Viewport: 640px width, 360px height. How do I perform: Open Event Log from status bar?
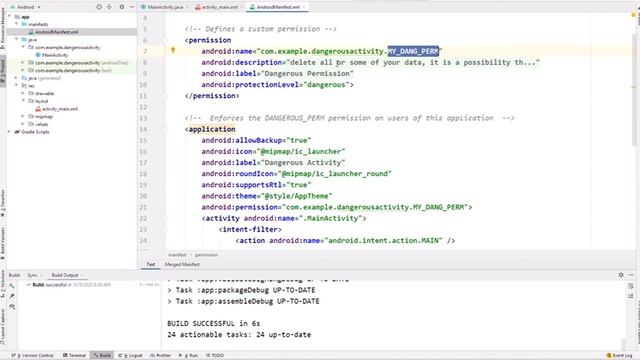[619, 356]
